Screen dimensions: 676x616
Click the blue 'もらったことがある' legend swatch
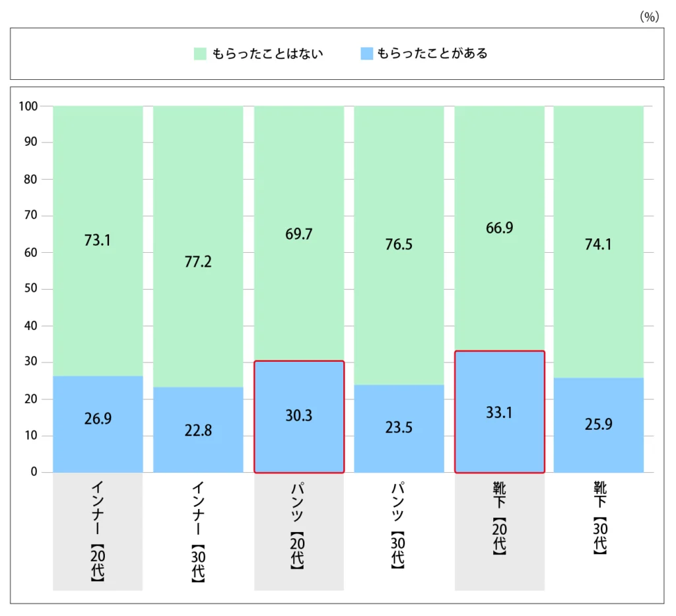tap(367, 53)
